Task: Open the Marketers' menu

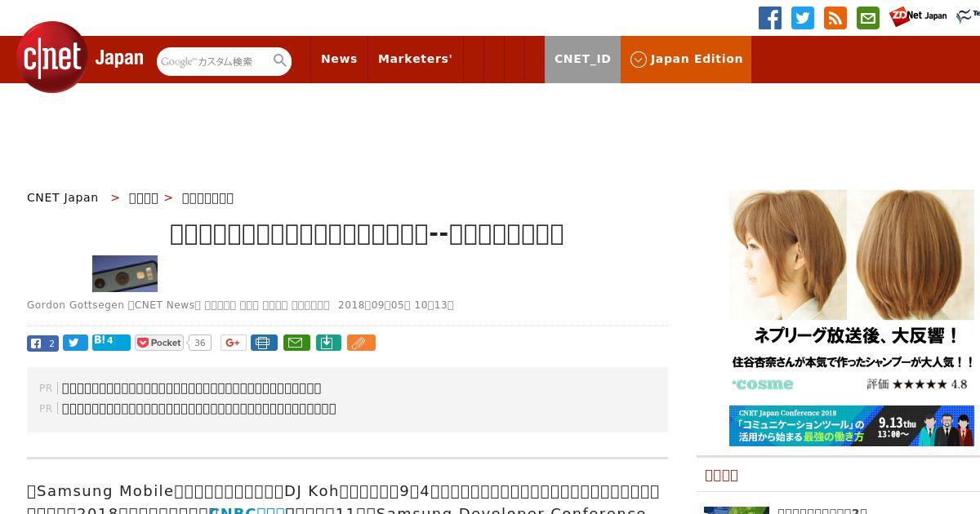Action: coord(415,59)
